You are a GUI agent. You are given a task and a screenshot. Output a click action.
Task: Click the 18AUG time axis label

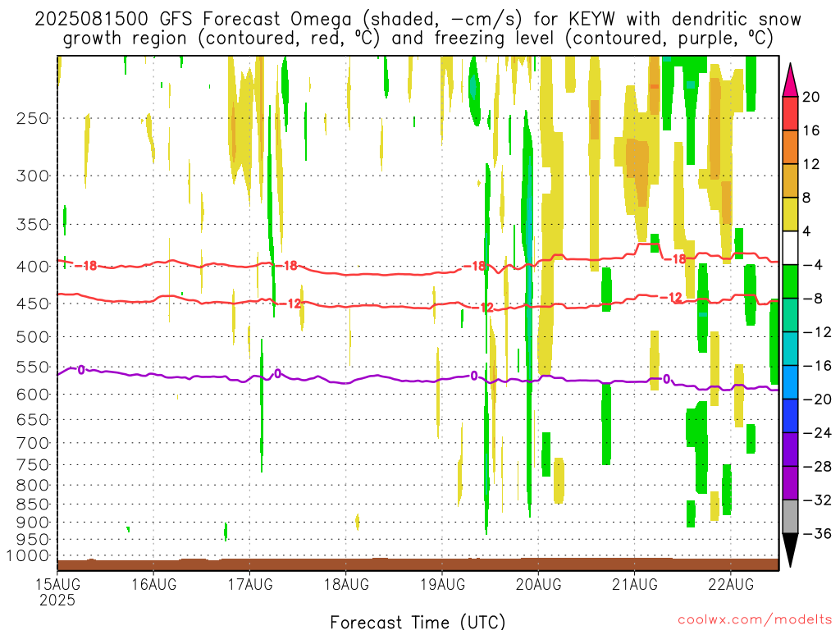(346, 584)
